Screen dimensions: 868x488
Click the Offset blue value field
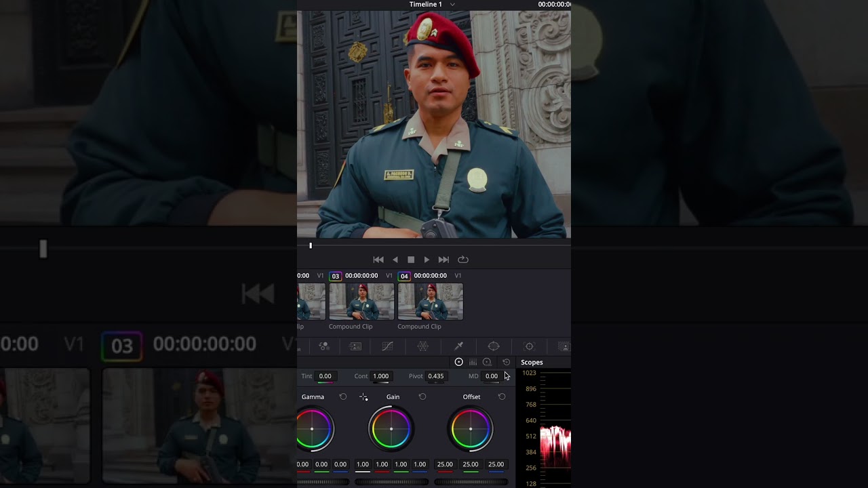(496, 465)
